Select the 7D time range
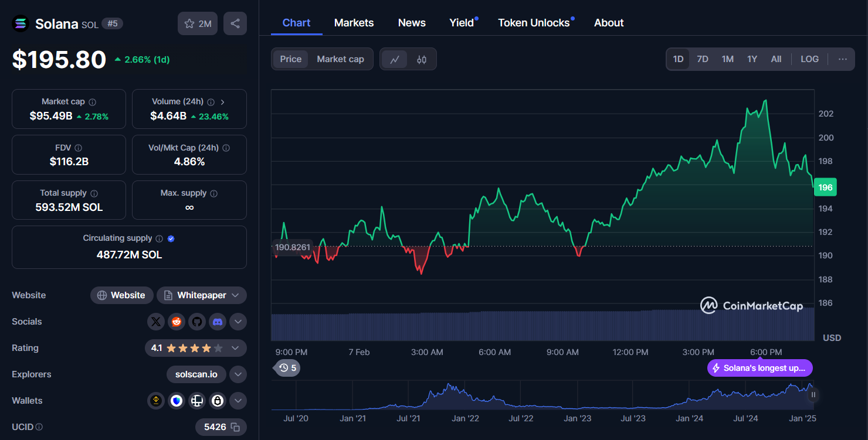This screenshot has height=440, width=868. [703, 59]
